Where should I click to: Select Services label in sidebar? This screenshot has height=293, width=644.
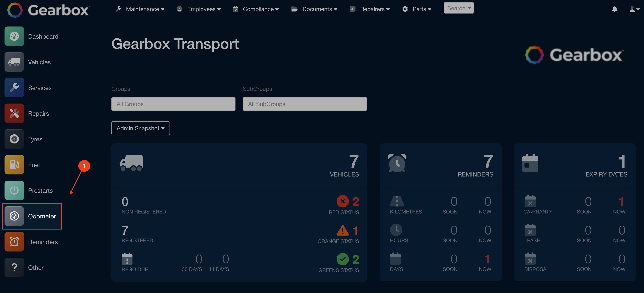point(40,88)
